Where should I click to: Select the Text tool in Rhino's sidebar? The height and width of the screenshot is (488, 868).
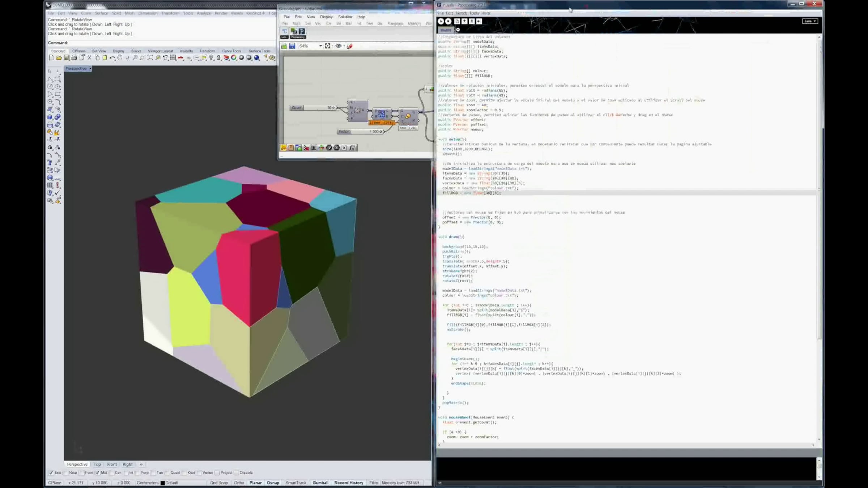coord(50,163)
